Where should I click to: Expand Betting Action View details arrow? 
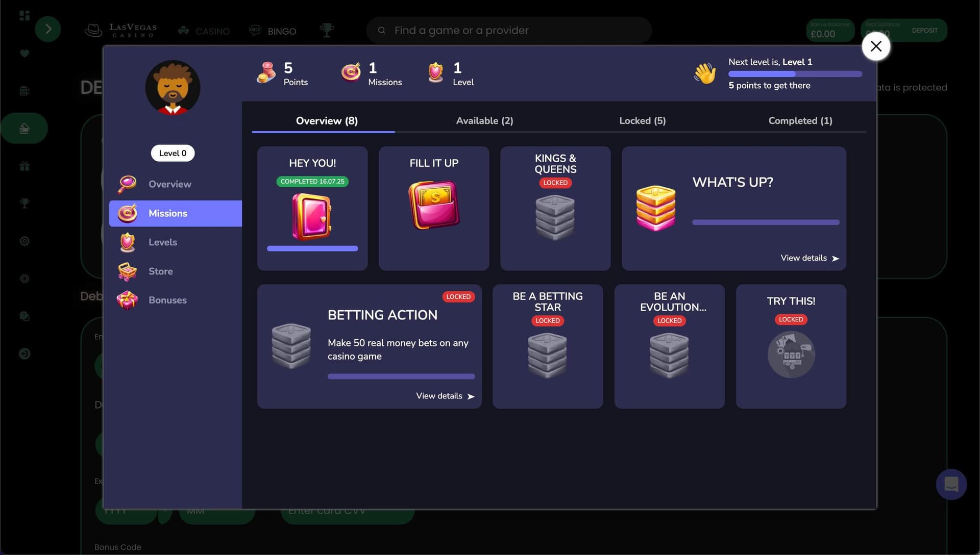click(x=471, y=396)
